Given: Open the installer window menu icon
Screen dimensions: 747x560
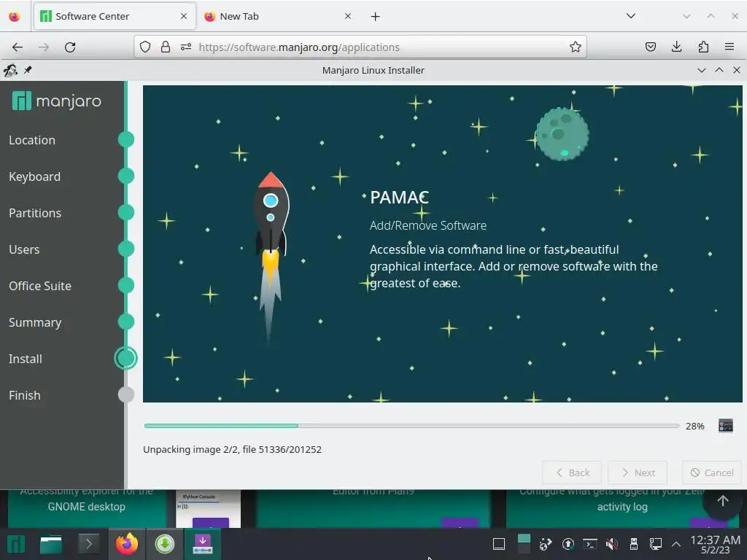Looking at the screenshot, I should pos(10,71).
